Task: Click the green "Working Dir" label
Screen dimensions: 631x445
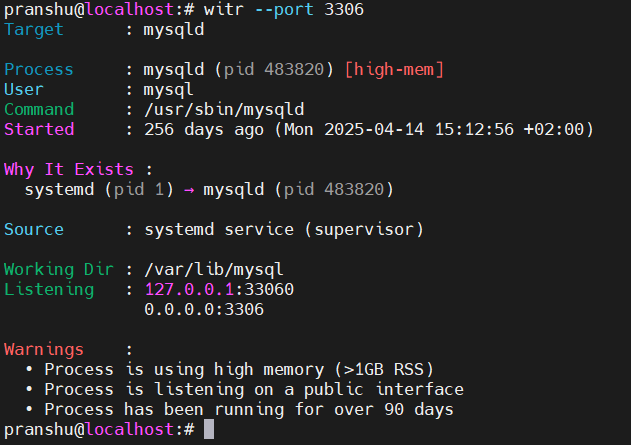Action: pos(58,269)
